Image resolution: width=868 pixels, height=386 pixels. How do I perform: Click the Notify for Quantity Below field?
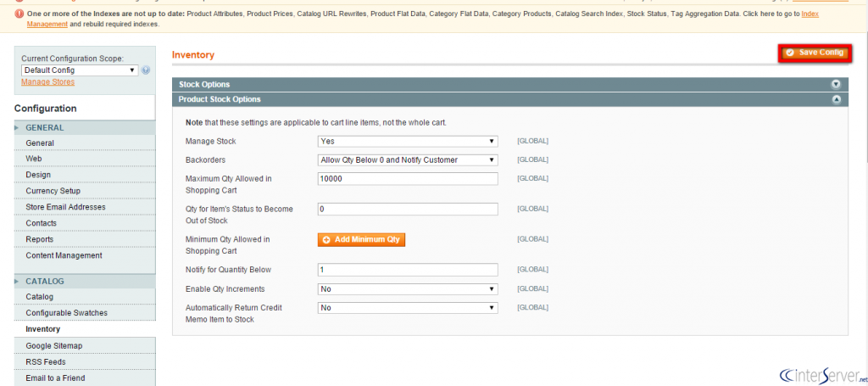click(408, 270)
